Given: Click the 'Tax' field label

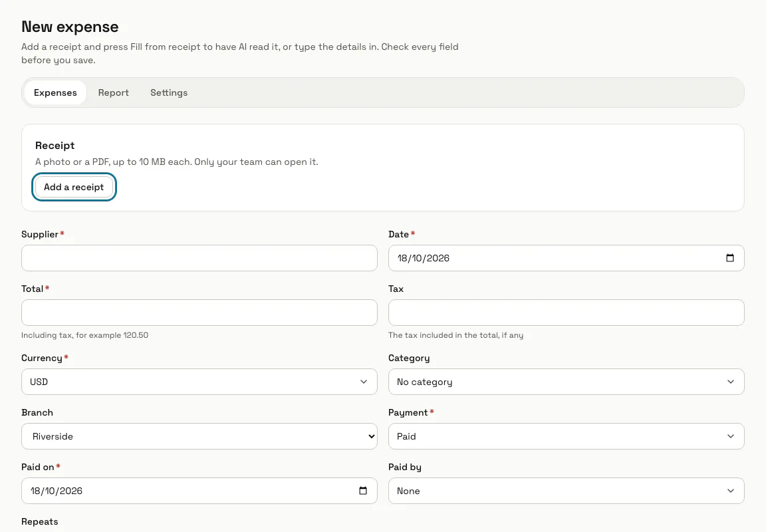Looking at the screenshot, I should (396, 289).
